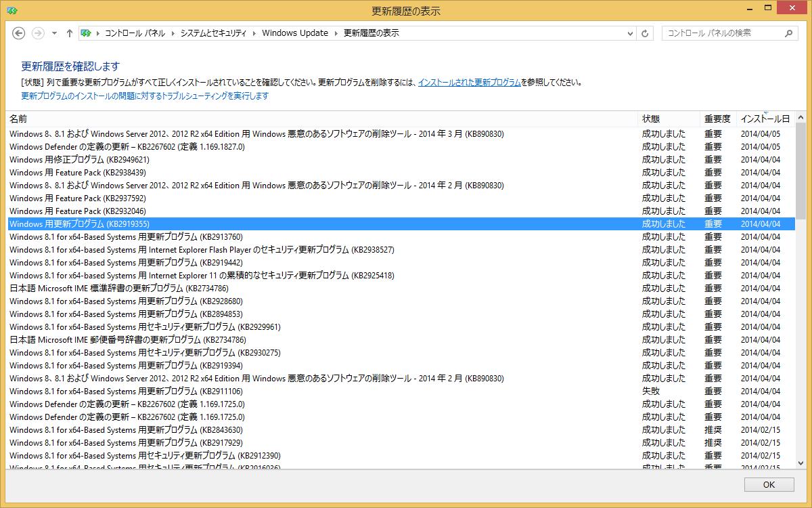Select Windows 用修正プログラム (KB2949621) row
The height and width of the screenshot is (508, 812).
tap(401, 160)
